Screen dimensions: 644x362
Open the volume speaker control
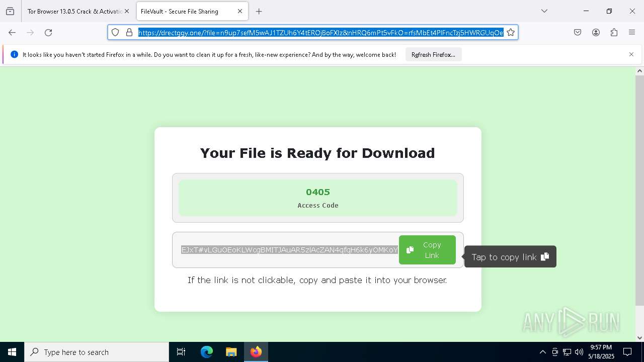coord(579,352)
